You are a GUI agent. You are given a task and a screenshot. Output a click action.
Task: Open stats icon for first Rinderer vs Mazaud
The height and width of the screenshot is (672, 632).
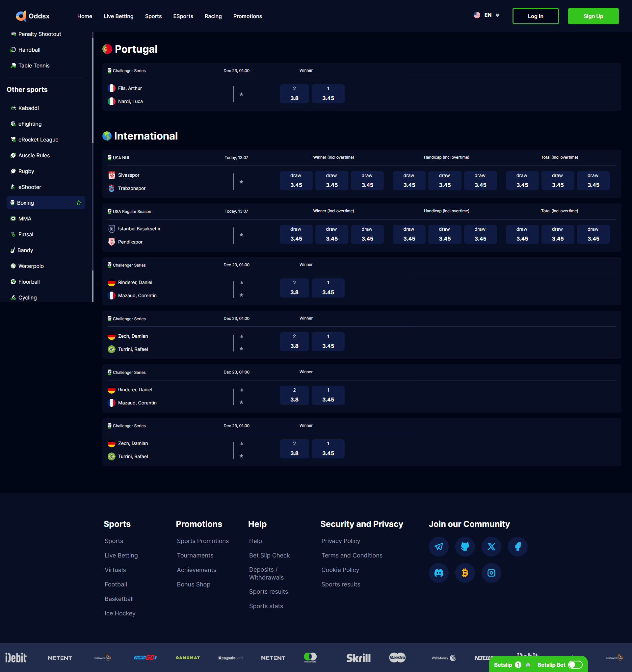click(241, 283)
